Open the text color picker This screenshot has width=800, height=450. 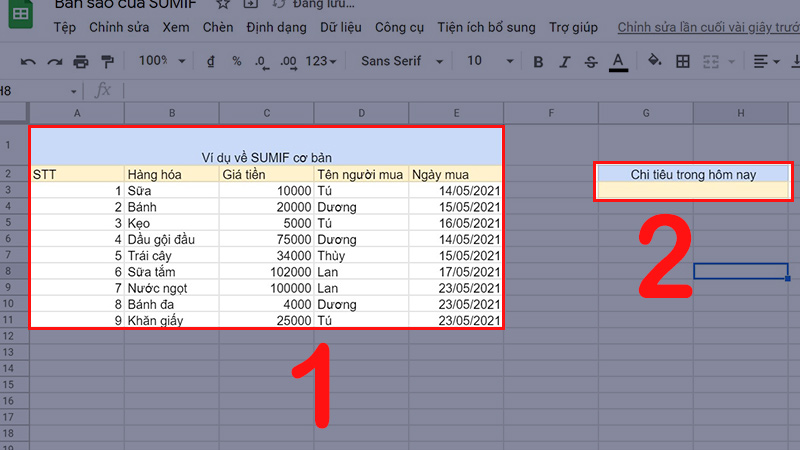tap(618, 62)
